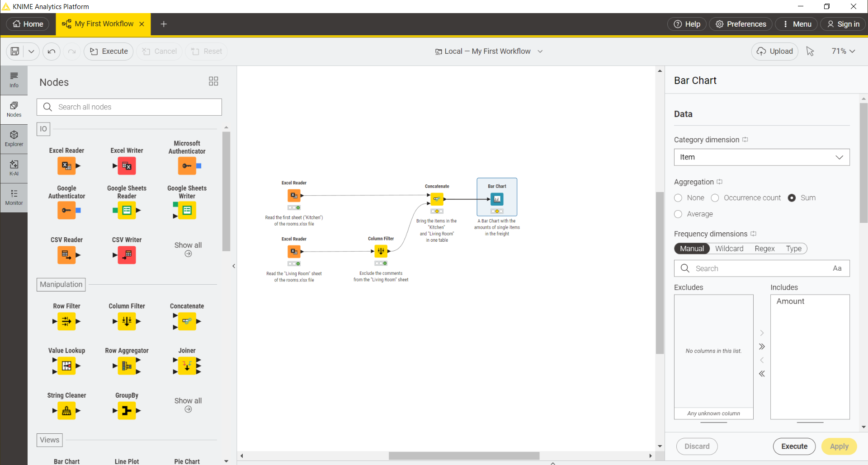Select the Joiner node icon
The image size is (868, 465).
(x=187, y=366)
